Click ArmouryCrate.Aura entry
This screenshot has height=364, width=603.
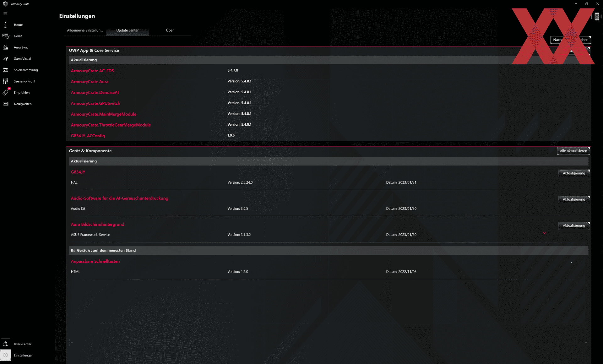tap(90, 82)
